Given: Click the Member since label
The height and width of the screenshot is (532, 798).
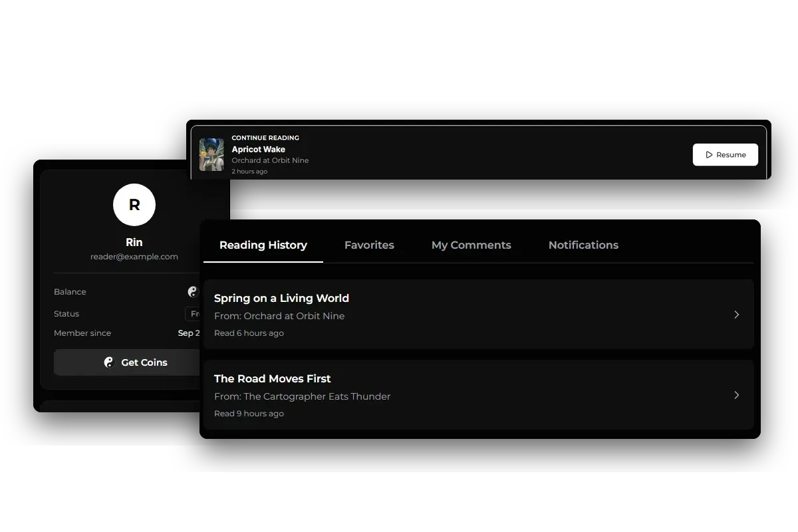Looking at the screenshot, I should coord(82,333).
